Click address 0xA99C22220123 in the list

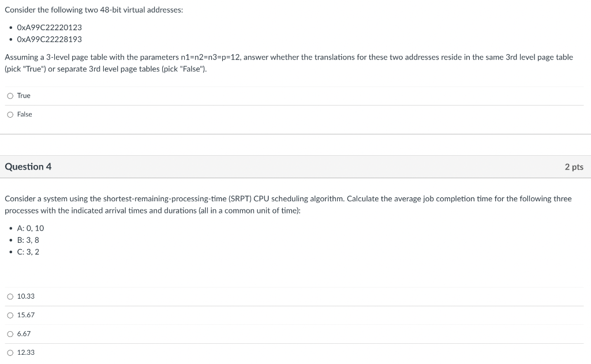(x=49, y=27)
